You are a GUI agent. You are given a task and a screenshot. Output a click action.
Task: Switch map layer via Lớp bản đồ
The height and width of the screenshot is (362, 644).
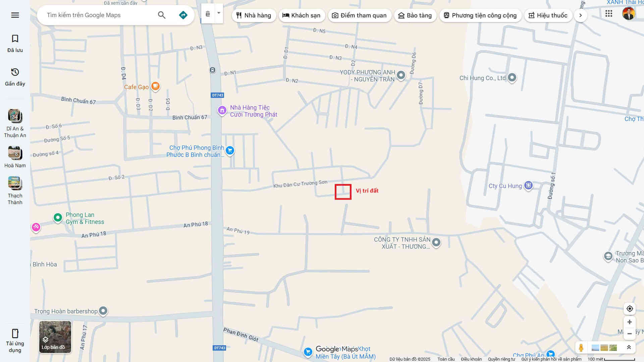[x=55, y=337]
